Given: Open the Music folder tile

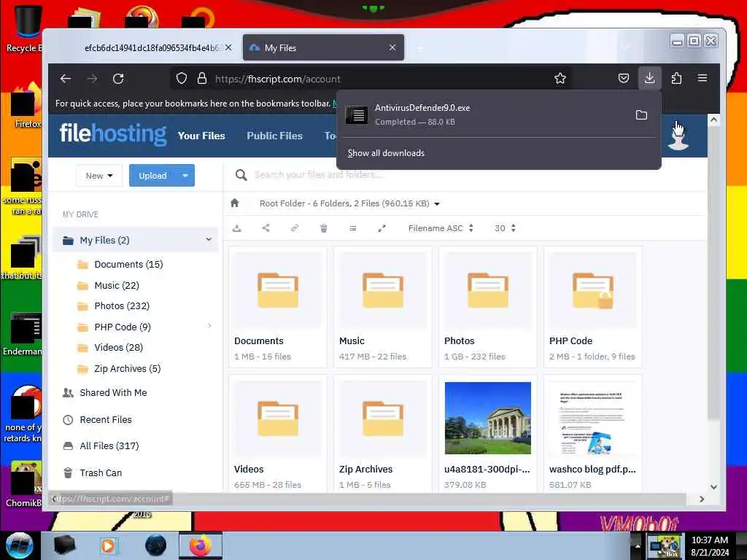Looking at the screenshot, I should coord(382,307).
